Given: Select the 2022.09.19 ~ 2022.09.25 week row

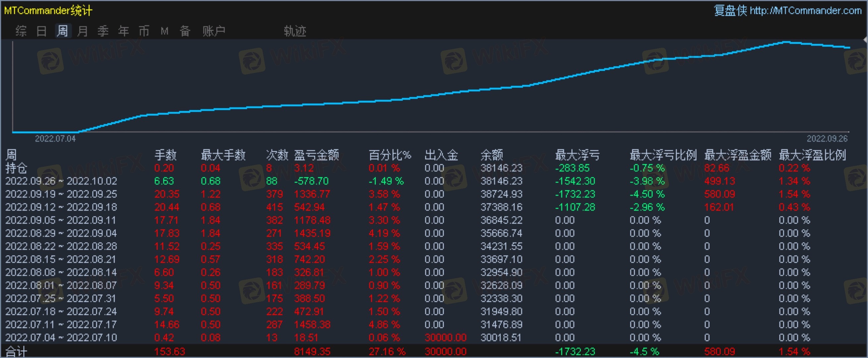Looking at the screenshot, I should click(x=61, y=194).
